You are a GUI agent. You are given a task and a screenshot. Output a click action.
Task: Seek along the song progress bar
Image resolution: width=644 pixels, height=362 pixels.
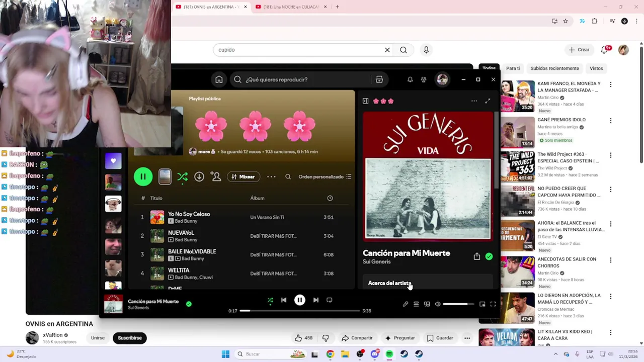point(300,311)
